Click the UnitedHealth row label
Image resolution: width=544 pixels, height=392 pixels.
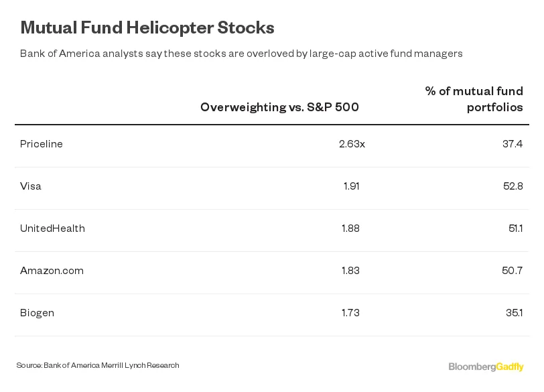pyautogui.click(x=52, y=228)
